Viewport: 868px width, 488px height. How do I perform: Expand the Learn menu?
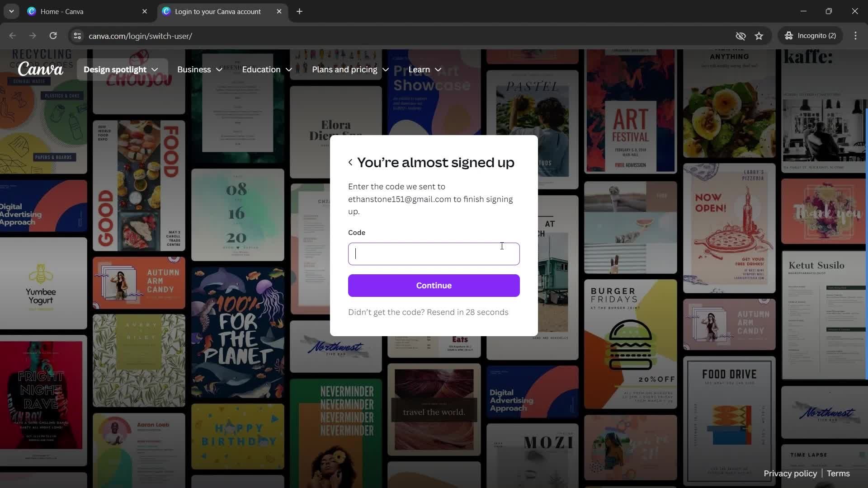[x=425, y=70]
